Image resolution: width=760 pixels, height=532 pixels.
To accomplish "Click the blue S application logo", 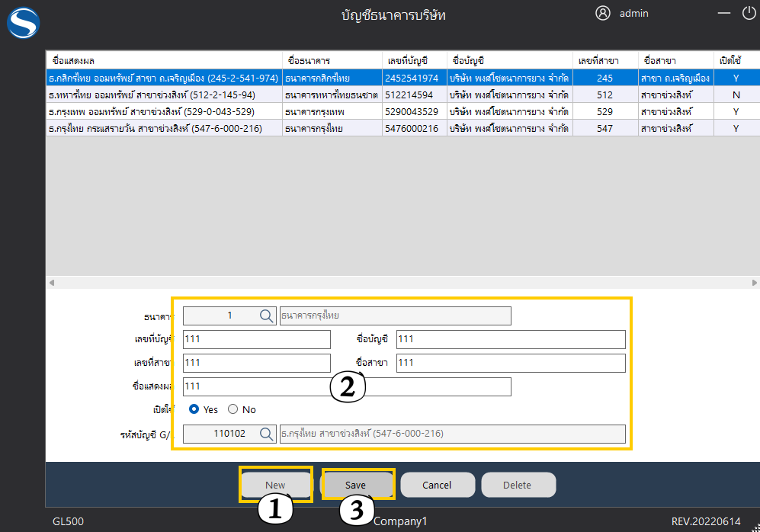I will point(23,22).
